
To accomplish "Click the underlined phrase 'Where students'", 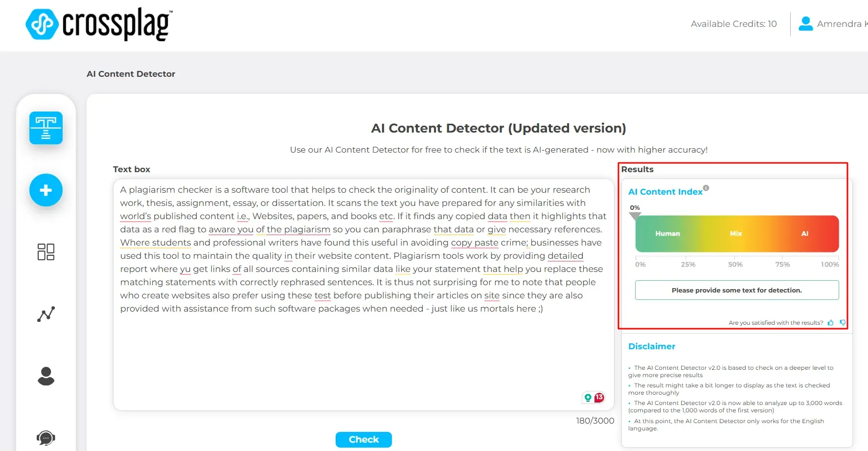I will [x=156, y=243].
